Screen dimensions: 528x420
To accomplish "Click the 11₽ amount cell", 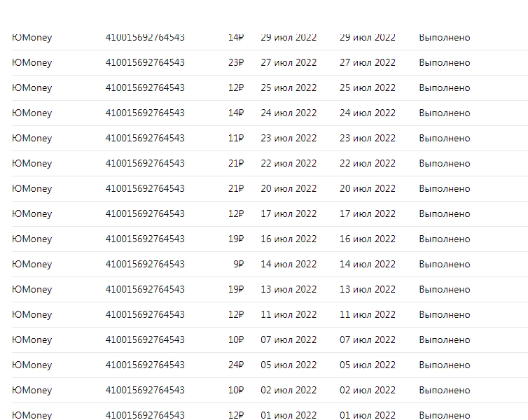I will tap(236, 138).
